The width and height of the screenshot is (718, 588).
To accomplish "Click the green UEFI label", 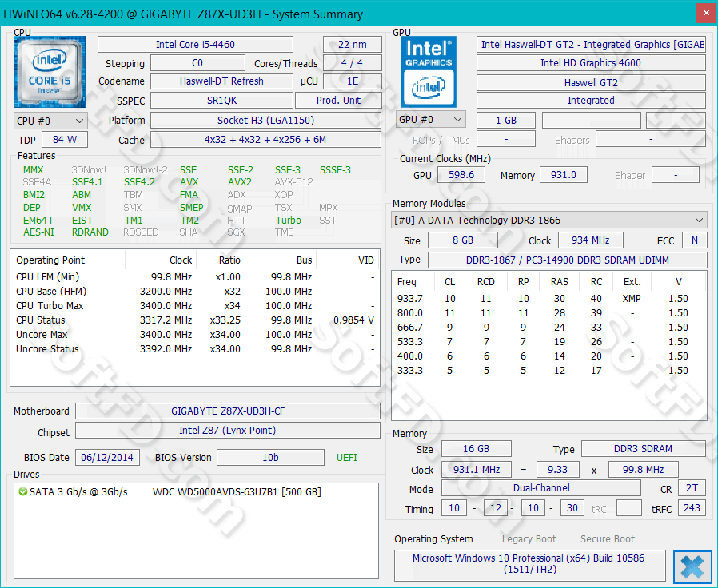I will click(347, 458).
